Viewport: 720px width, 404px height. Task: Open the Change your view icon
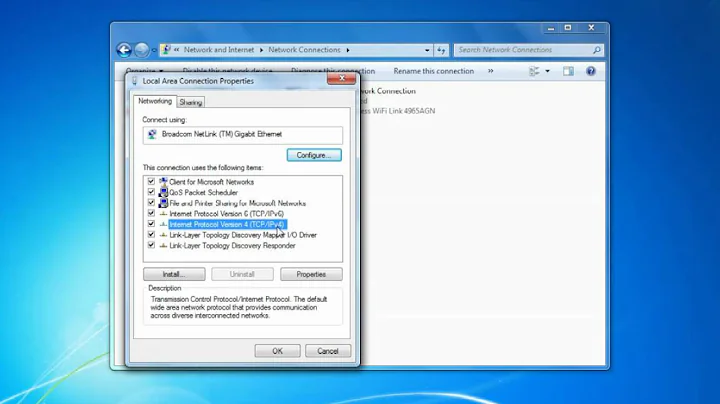click(534, 71)
